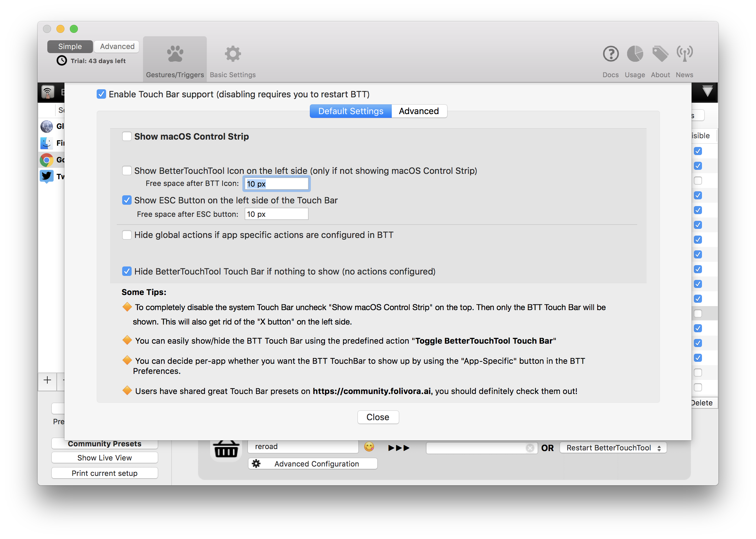Open Advanced Configuration gear menu
The height and width of the screenshot is (539, 756).
click(313, 464)
